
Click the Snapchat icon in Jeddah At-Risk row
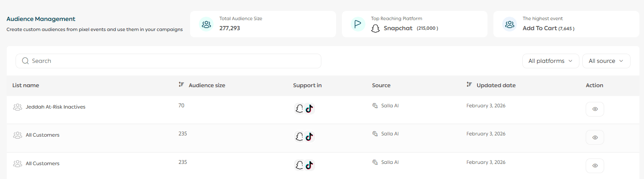click(x=299, y=109)
